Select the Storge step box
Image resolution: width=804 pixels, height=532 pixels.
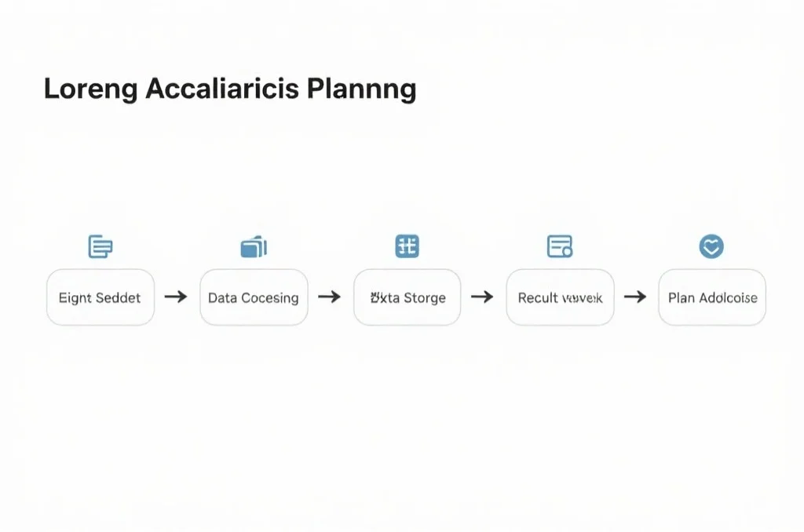(407, 297)
